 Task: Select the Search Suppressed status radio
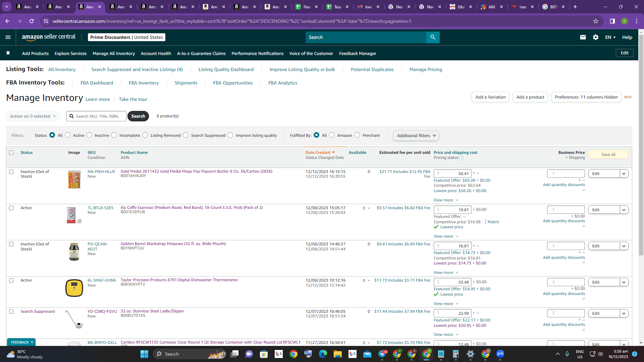click(x=186, y=135)
